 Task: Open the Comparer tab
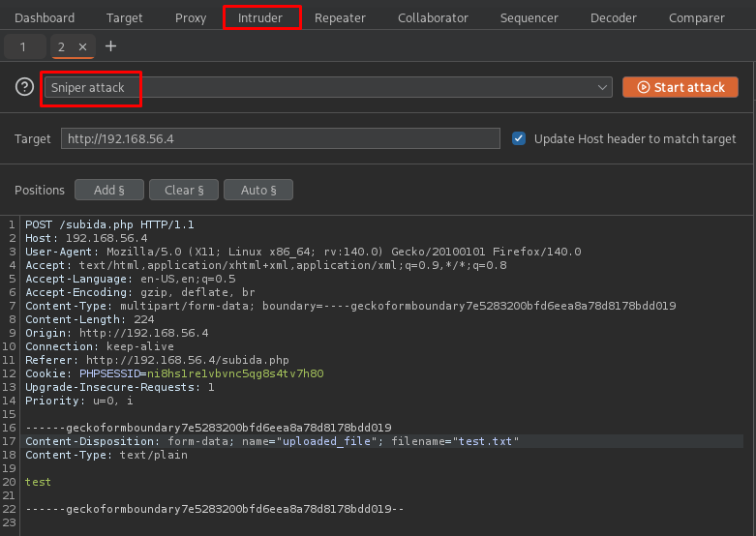[x=696, y=17]
